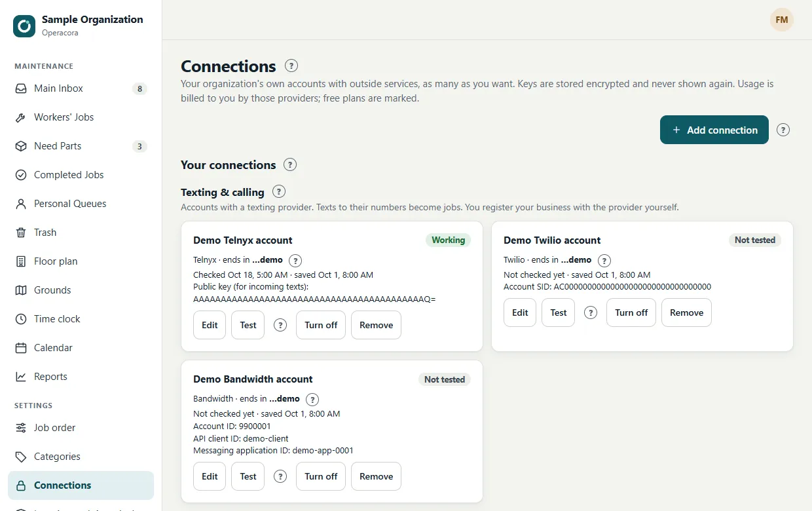Remove the Demo Twilio account
This screenshot has width=812, height=511.
coord(686,312)
